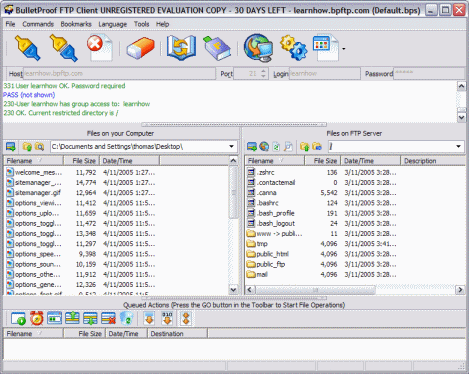Click the alarm clock icon in queue toolbar
The height and width of the screenshot is (374, 469).
coord(37,318)
